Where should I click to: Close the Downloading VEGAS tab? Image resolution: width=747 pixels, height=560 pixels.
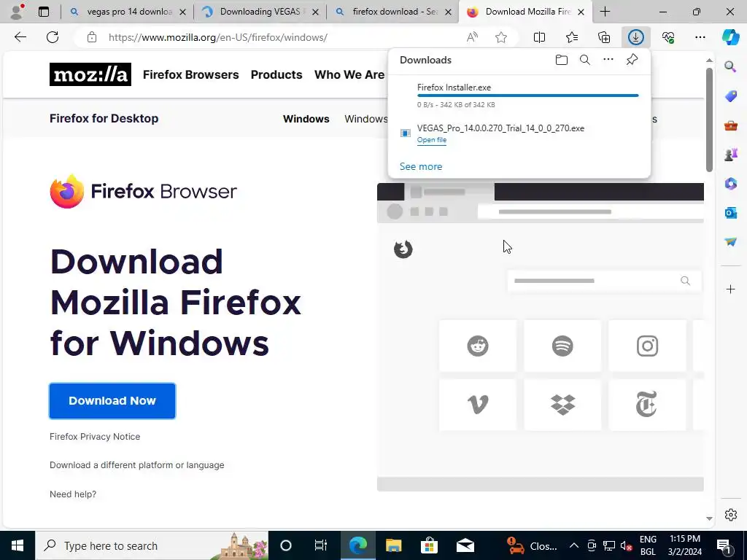(x=315, y=12)
